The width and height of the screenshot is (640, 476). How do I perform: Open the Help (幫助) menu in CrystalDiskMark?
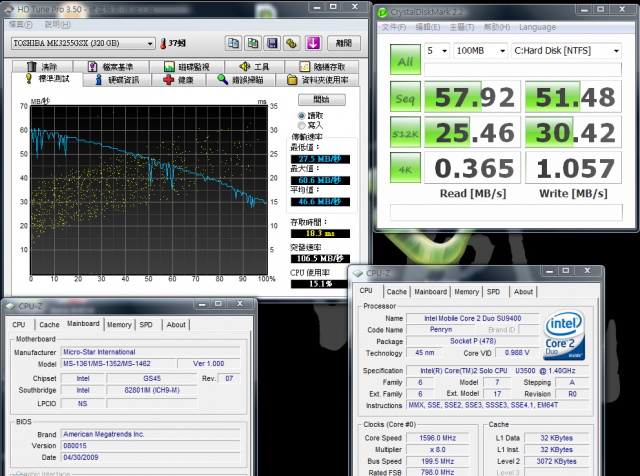497,27
